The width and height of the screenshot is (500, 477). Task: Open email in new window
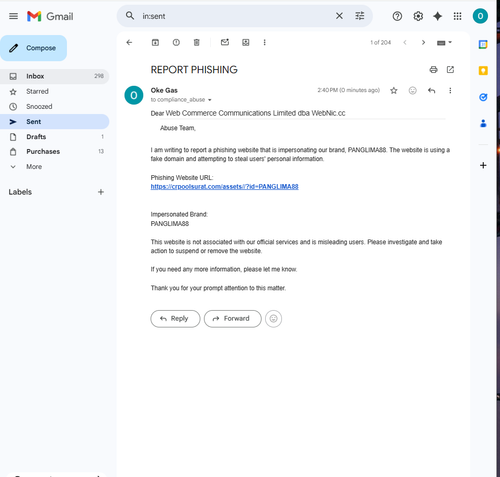pyautogui.click(x=450, y=69)
